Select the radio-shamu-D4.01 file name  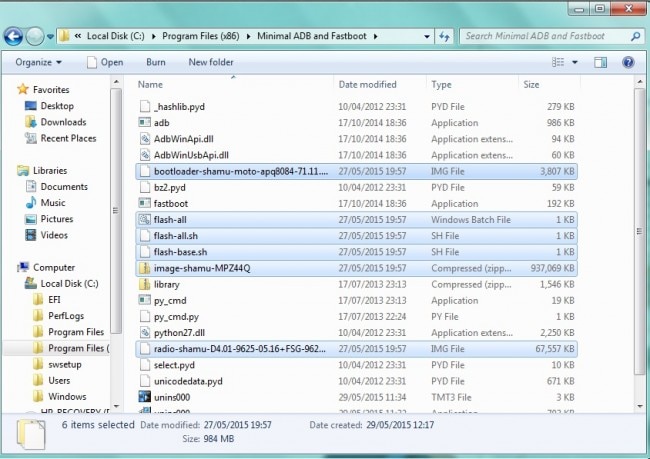coord(240,349)
